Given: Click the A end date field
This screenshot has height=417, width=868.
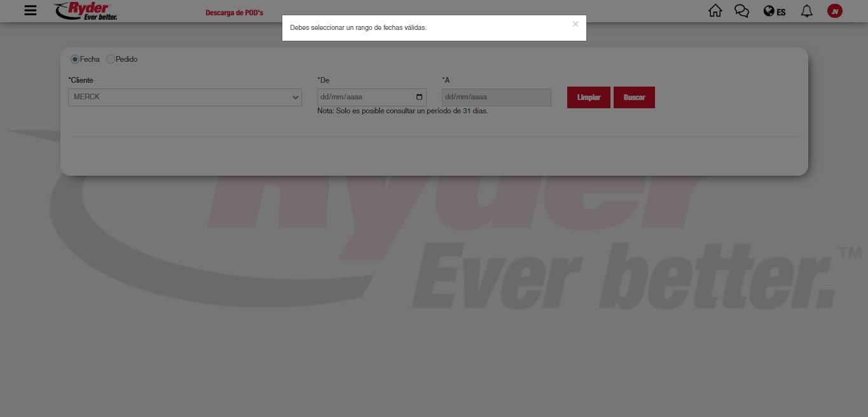Looking at the screenshot, I should coord(496,97).
